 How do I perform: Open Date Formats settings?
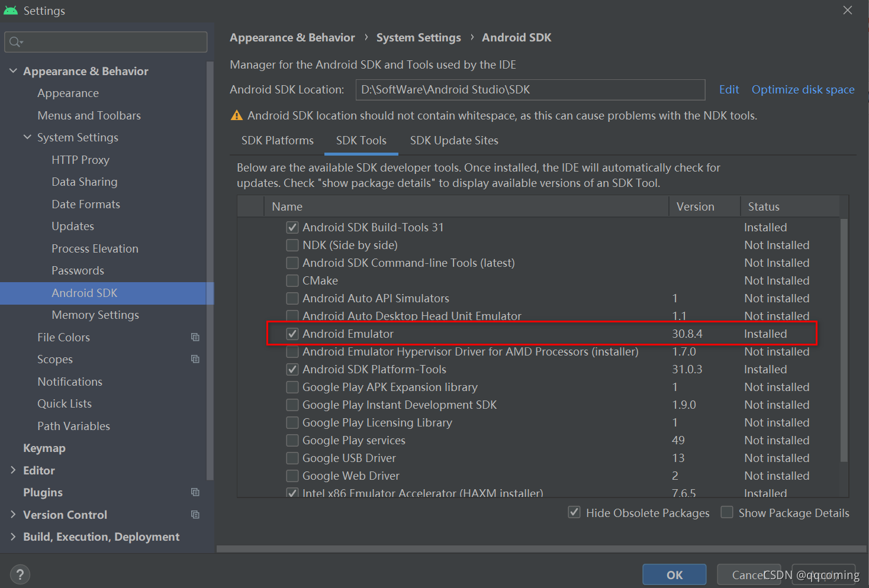(x=86, y=204)
